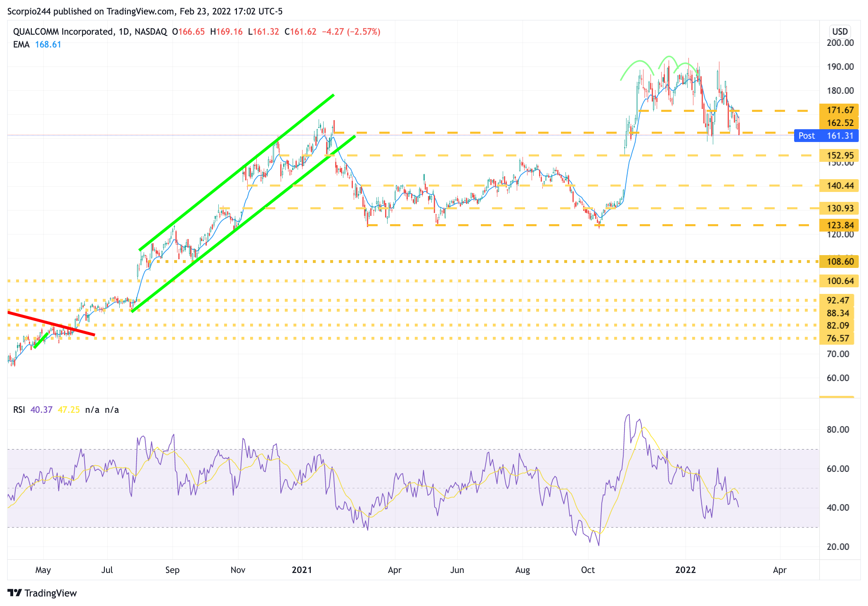Click the 108.60 price level tag
The height and width of the screenshot is (606, 868).
[839, 261]
